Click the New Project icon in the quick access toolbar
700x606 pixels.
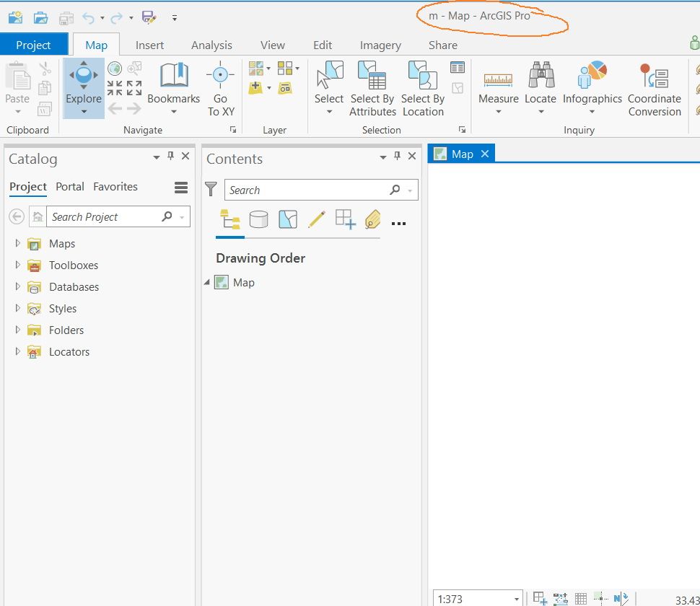tap(15, 17)
